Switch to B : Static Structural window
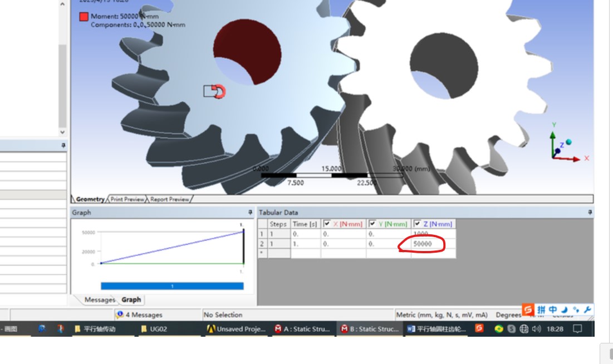Viewport: 613px width, 364px height. pyautogui.click(x=370, y=329)
